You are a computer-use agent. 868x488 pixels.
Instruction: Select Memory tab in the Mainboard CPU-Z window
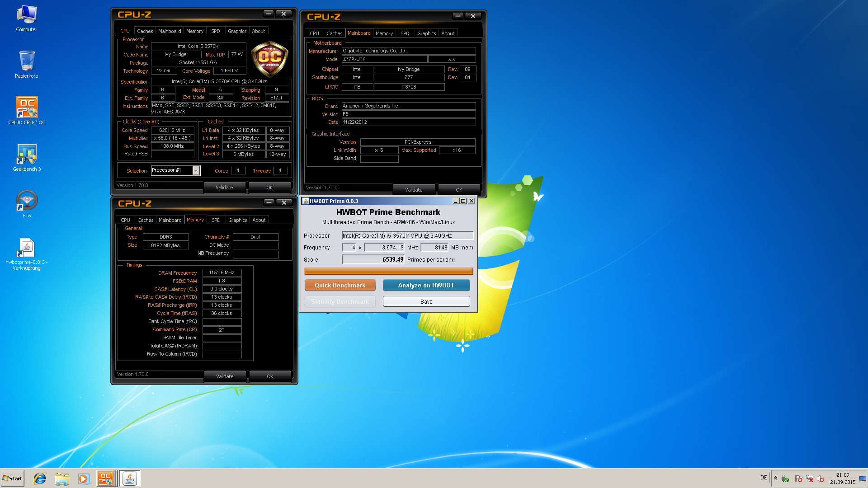[384, 33]
